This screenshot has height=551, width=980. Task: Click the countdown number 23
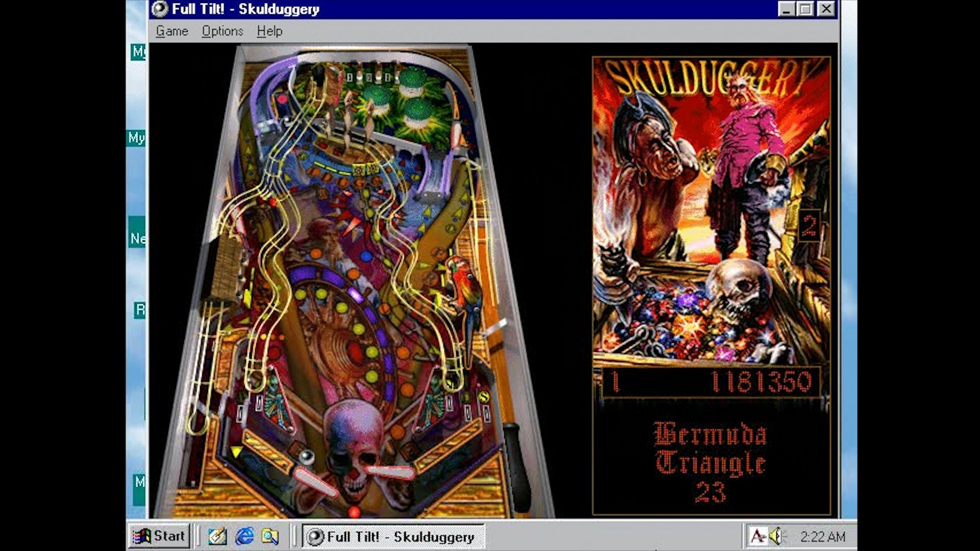point(710,492)
